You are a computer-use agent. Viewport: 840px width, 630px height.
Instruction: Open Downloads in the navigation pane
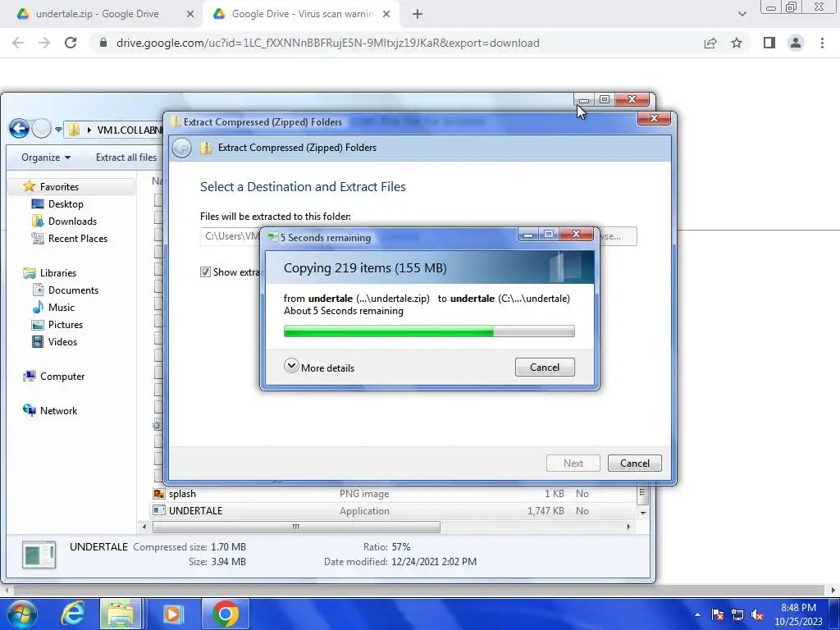(72, 221)
